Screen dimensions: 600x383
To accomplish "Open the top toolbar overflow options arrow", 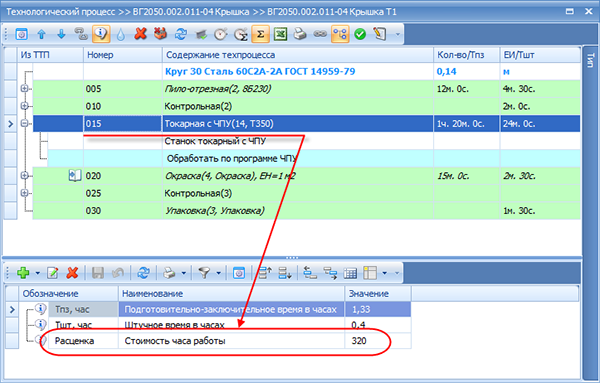I will pyautogui.click(x=398, y=34).
